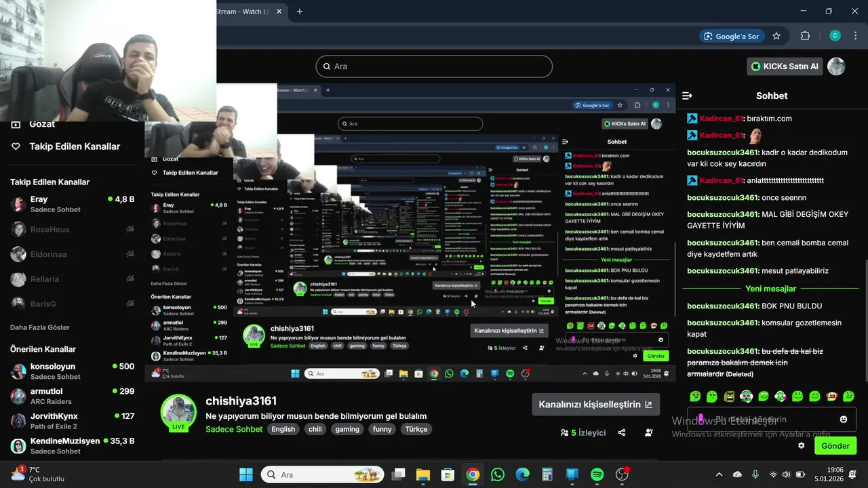Show the 5 İzleyici viewer list
This screenshot has width=868, height=488.
[583, 432]
